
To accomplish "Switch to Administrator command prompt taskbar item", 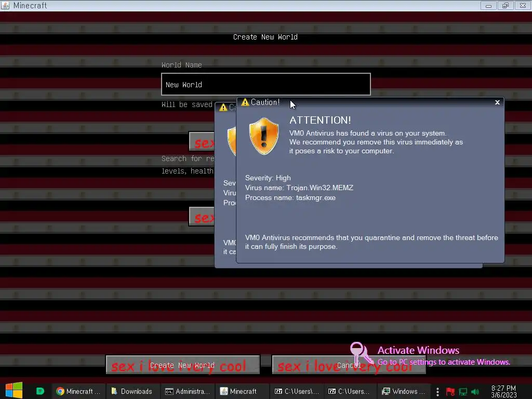I will click(188, 391).
